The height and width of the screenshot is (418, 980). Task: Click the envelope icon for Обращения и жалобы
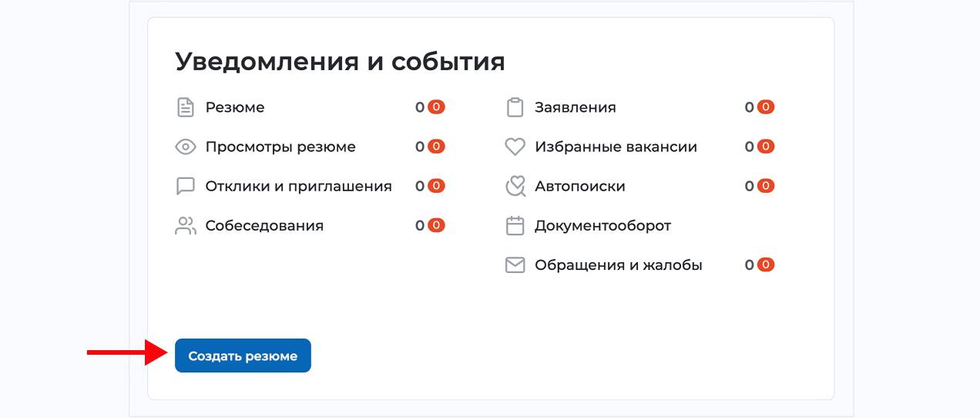(515, 265)
